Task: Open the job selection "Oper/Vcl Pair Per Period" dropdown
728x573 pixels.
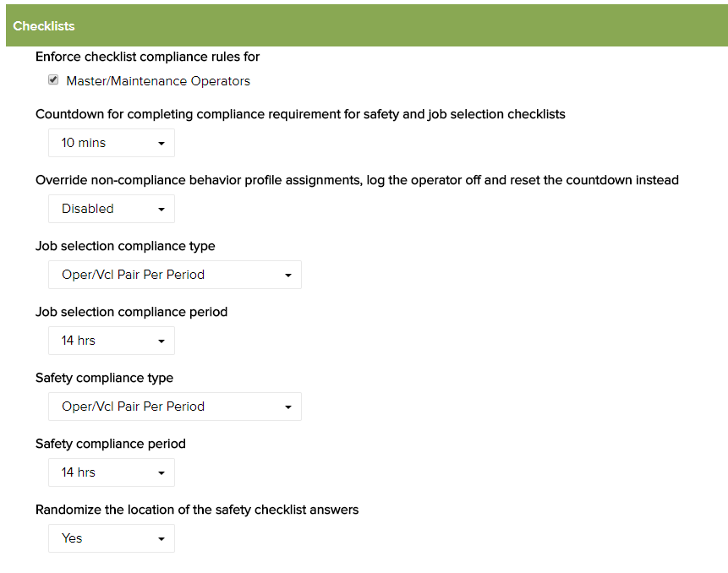Action: (174, 274)
